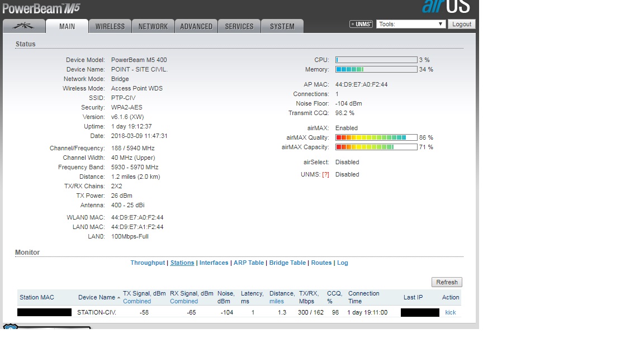Viewport: 644px width, 362px height.
Task: Select device name POINT - SITE CIVIL.
Action: tap(139, 69)
